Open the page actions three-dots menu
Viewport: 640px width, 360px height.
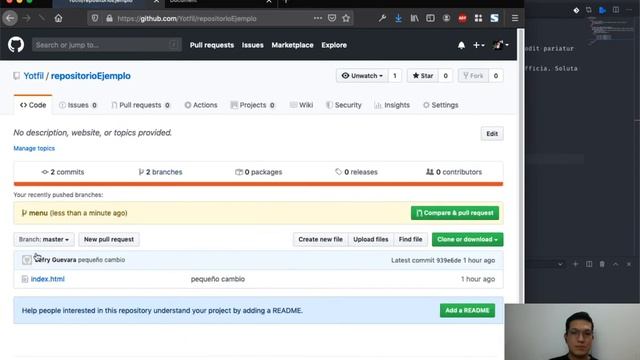tap(318, 18)
